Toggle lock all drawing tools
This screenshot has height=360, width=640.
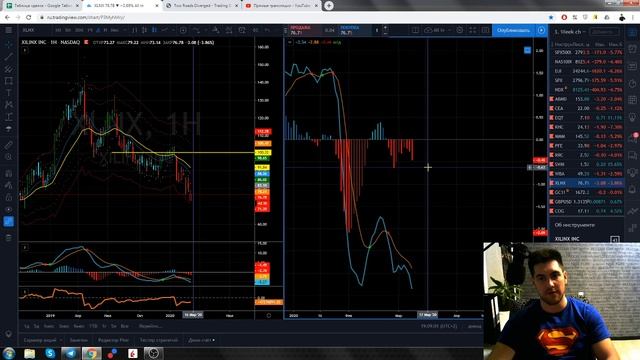coord(8,197)
